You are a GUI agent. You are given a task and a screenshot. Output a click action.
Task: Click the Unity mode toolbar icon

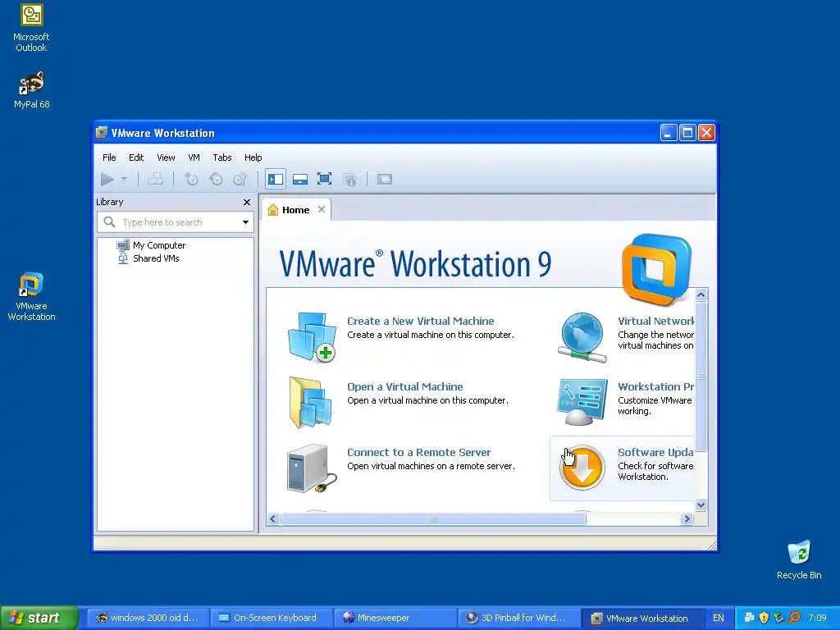[349, 179]
